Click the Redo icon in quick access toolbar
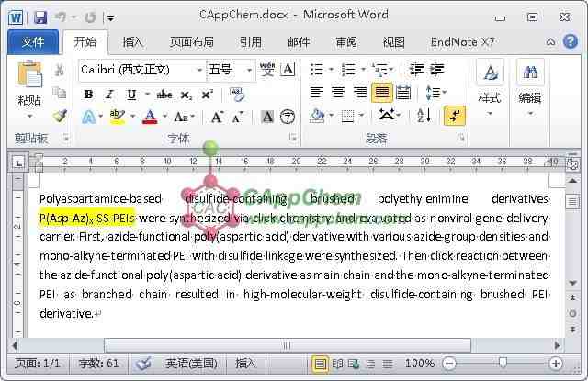This screenshot has height=381, width=588. point(90,17)
